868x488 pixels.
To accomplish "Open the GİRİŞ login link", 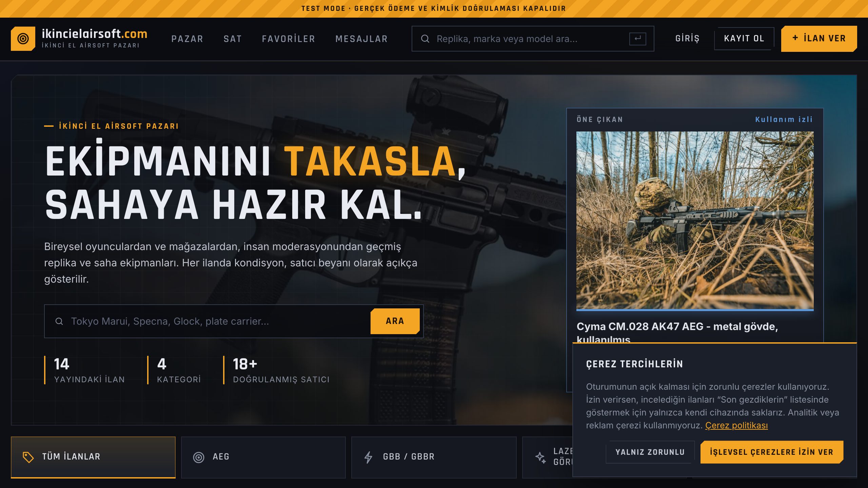I will pos(687,39).
